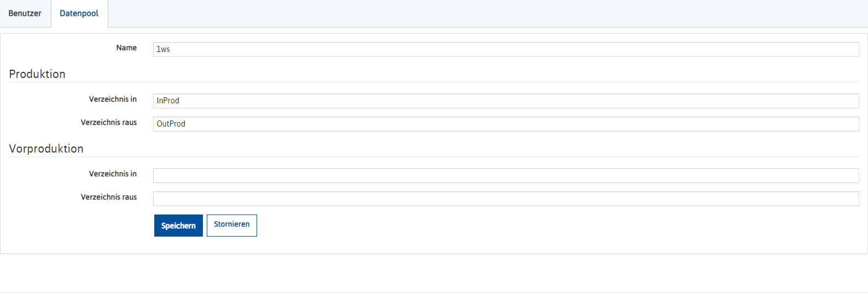Screen dimensions: 868x293
Task: Focus the Name field containing 1ws
Action: [506, 49]
